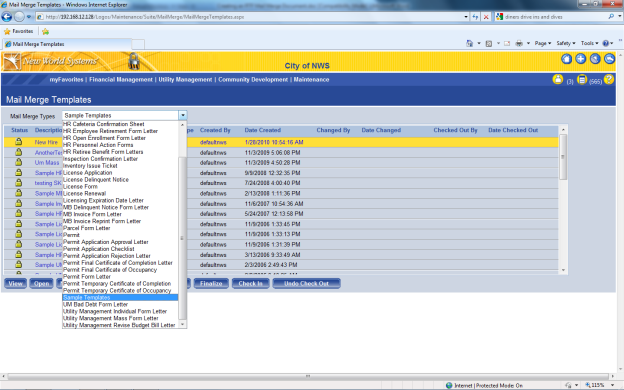624x390 pixels.
Task: Select Permit Form Letter from the list
Action: 87,277
